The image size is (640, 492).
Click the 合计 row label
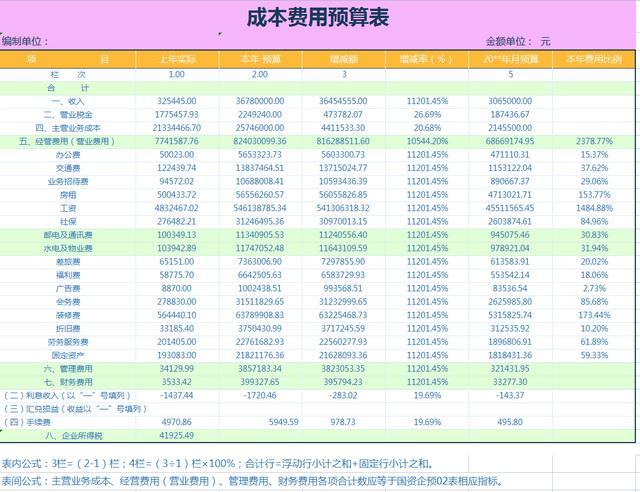(68, 88)
